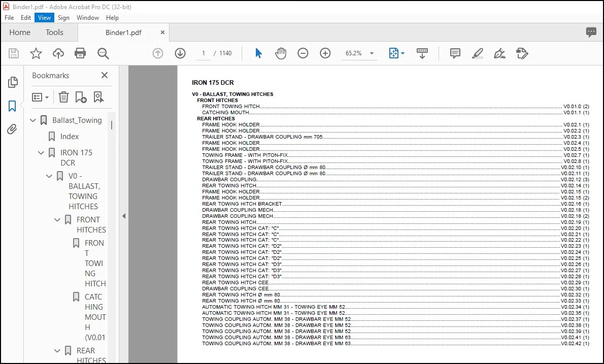
Task: Collapse the FRONT HITCHES bookmark node
Action: click(x=57, y=219)
